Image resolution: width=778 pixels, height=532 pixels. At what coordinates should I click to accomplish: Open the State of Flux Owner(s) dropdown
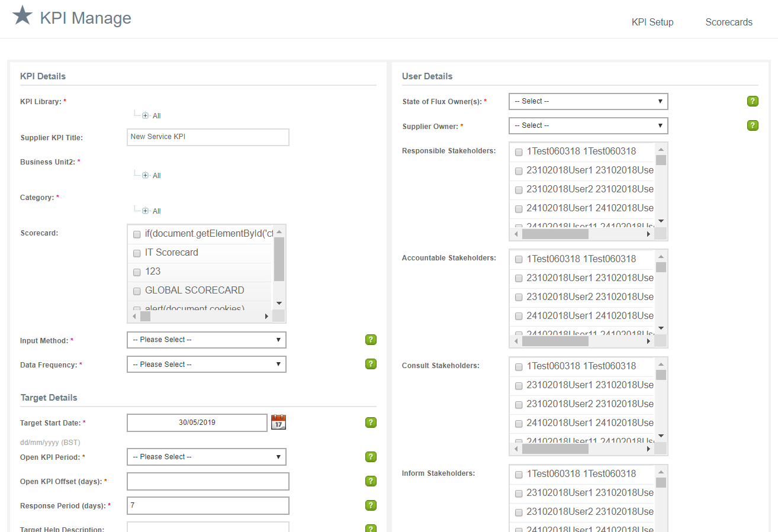click(587, 101)
